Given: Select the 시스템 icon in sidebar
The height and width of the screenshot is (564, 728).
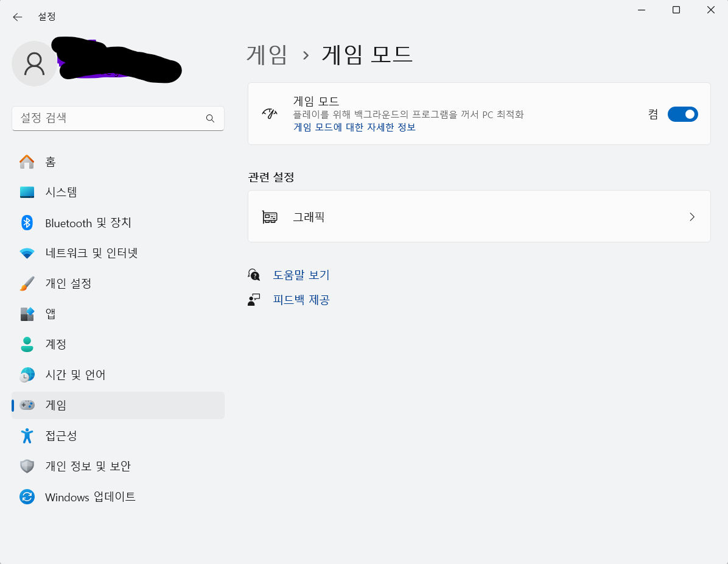Looking at the screenshot, I should (27, 192).
